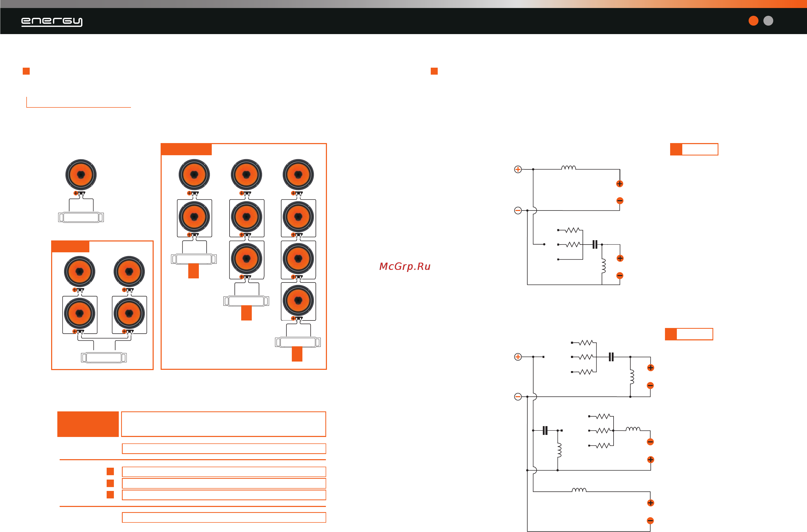
Task: Click the tall outlined box beside the orange header cell
Action: (224, 424)
